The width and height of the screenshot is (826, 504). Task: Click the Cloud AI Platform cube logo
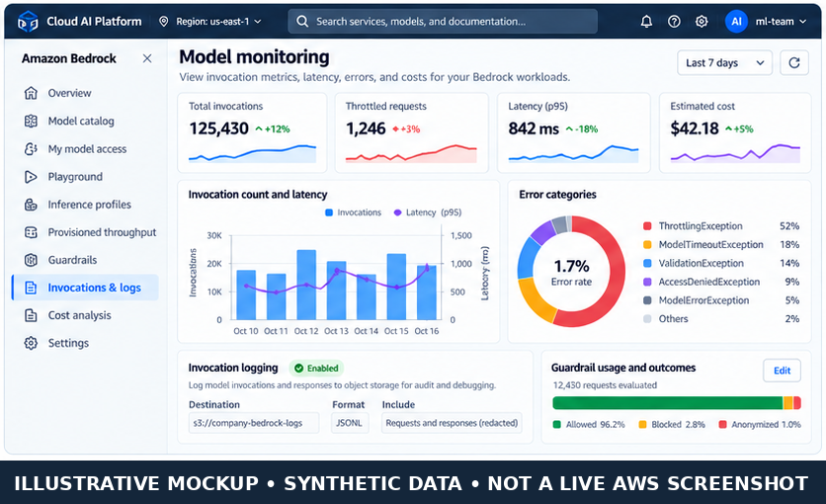click(x=28, y=22)
